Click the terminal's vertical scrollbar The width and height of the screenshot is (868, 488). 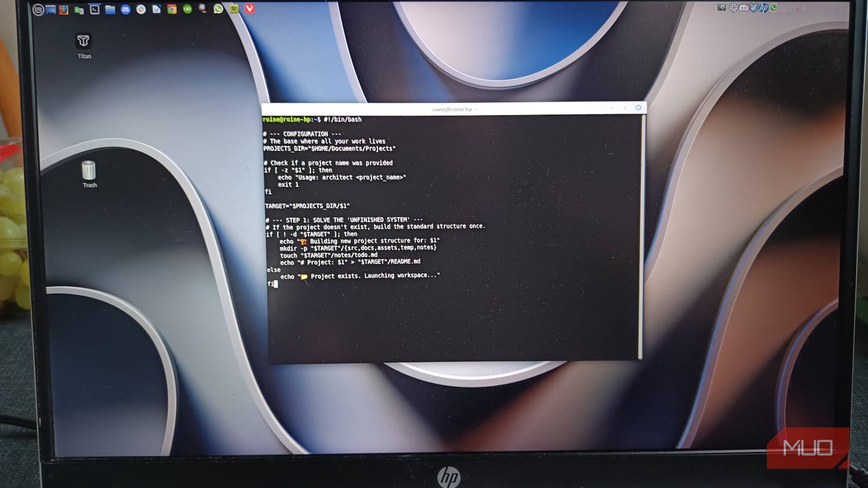641,237
